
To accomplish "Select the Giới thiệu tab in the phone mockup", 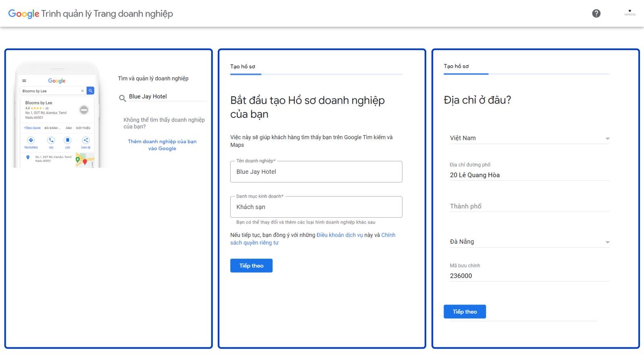I will (x=83, y=128).
